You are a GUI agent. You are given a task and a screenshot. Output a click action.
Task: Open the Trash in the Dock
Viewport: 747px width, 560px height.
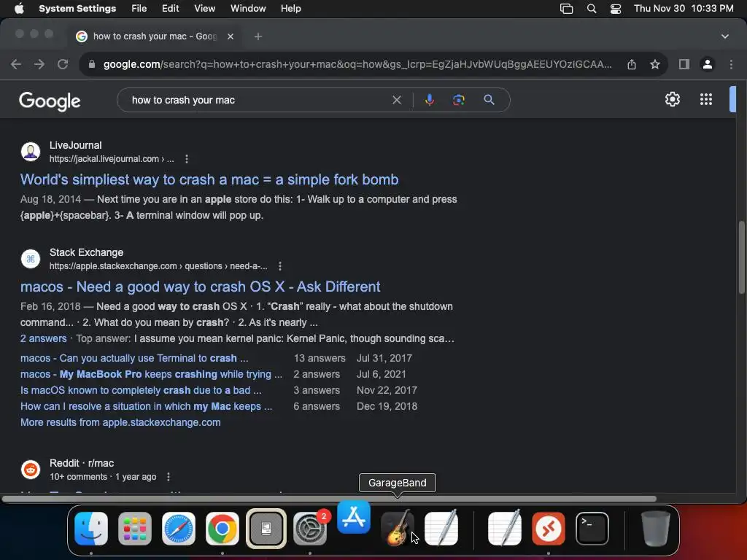[655, 528]
